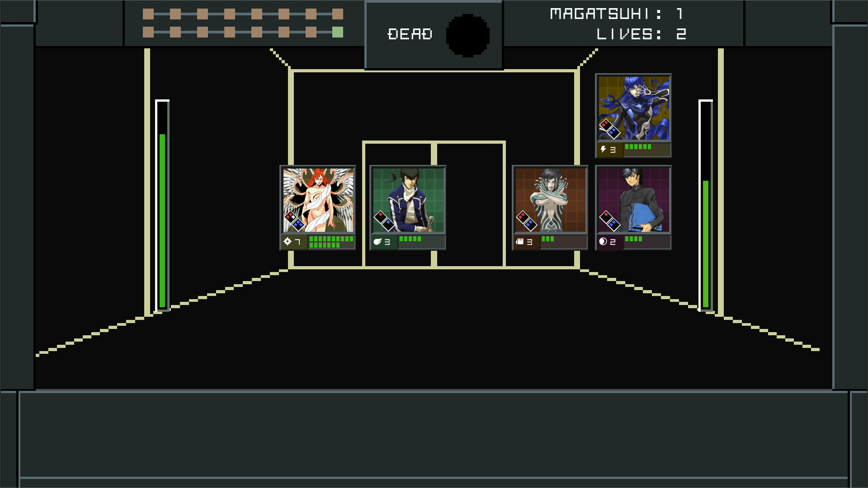Click the first node in top map row
The height and width of the screenshot is (488, 868).
point(148,14)
